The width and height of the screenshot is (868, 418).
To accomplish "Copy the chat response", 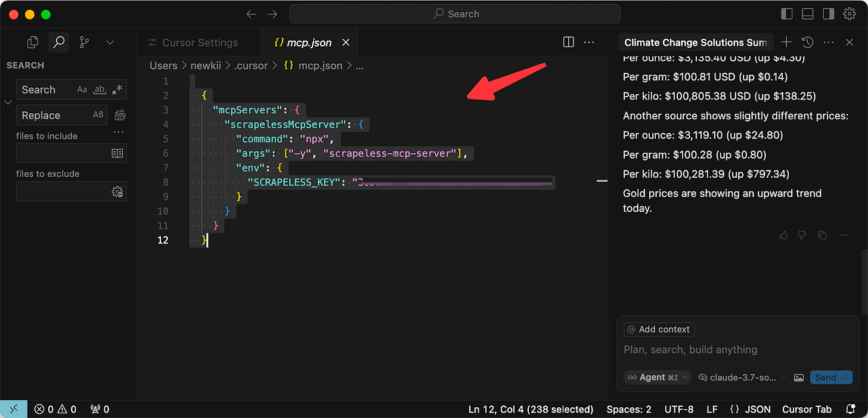I will (822, 235).
